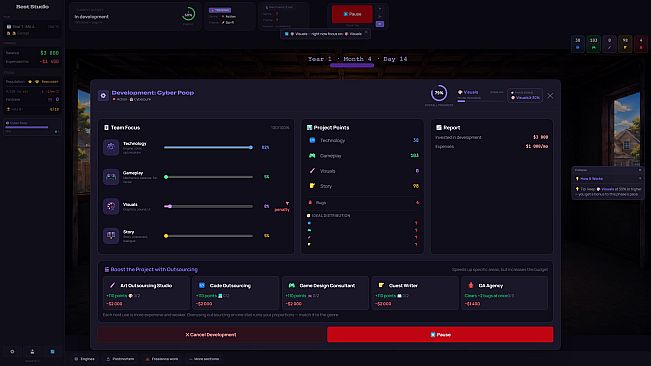
Task: Hire the Game Design Consultant
Action: [325, 294]
